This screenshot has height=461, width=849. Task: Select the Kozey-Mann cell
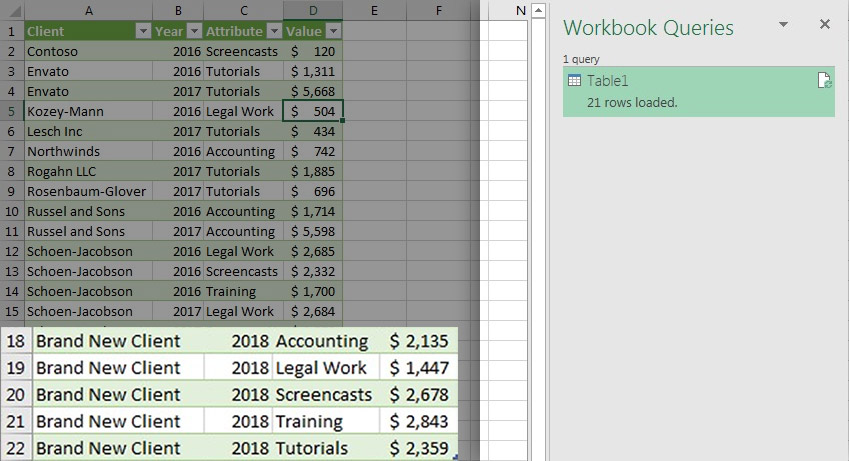pyautogui.click(x=88, y=112)
